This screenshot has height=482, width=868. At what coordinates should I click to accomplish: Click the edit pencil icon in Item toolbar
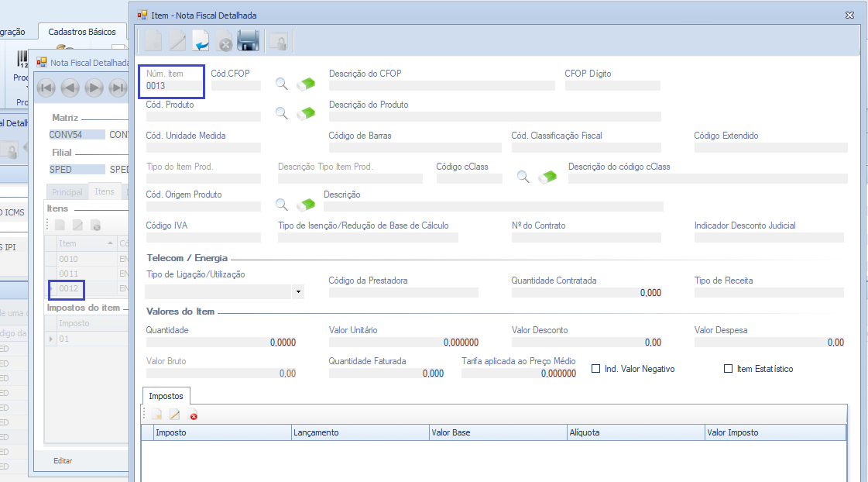pyautogui.click(x=177, y=41)
